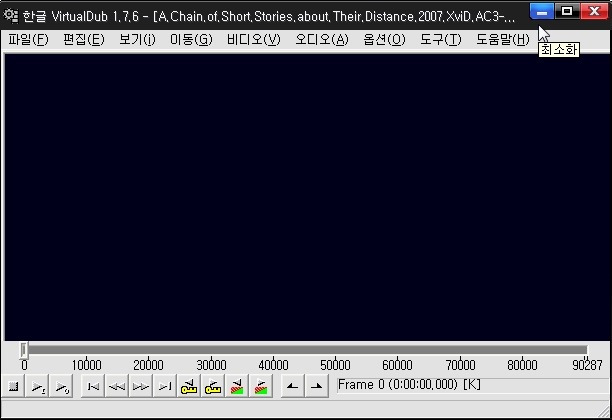Open the 오디오(A) menu

click(322, 39)
